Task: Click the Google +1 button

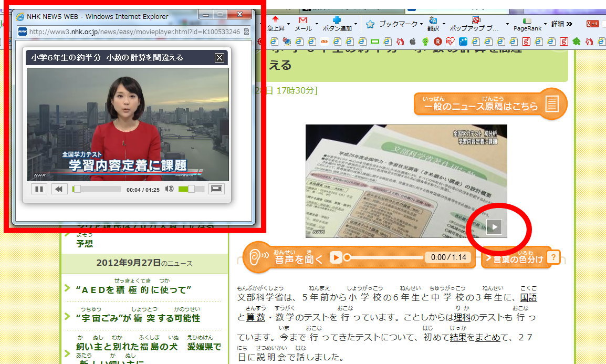Action: pos(592,24)
